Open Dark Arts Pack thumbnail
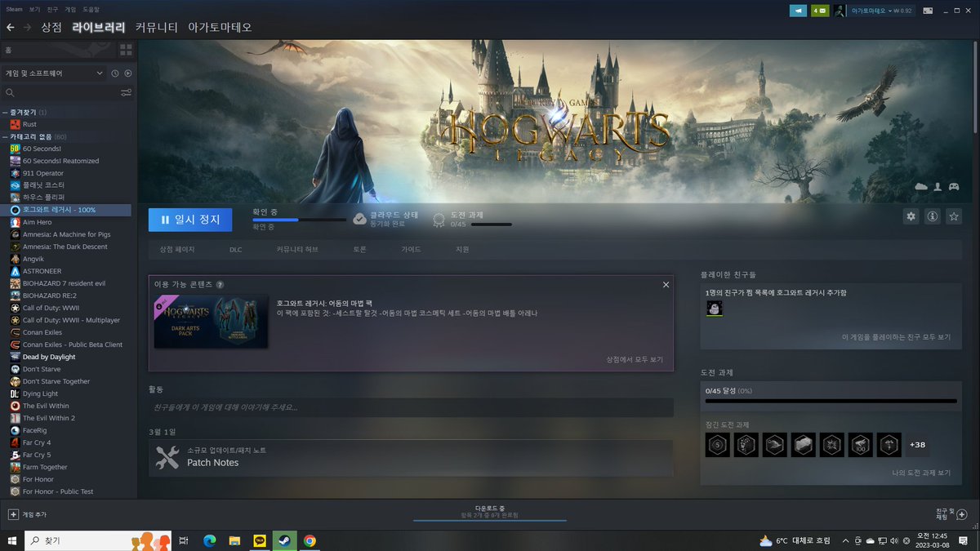 coord(212,322)
